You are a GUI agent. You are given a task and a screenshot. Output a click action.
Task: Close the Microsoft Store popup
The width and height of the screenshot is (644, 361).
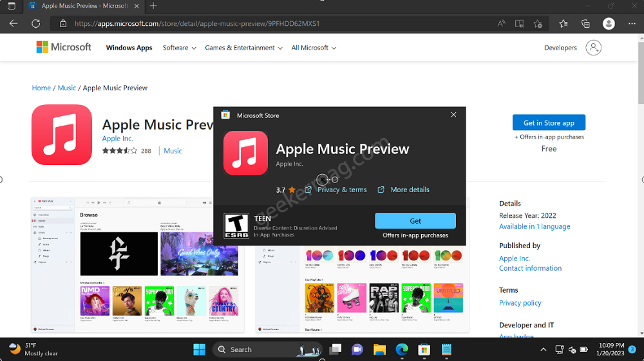453,115
